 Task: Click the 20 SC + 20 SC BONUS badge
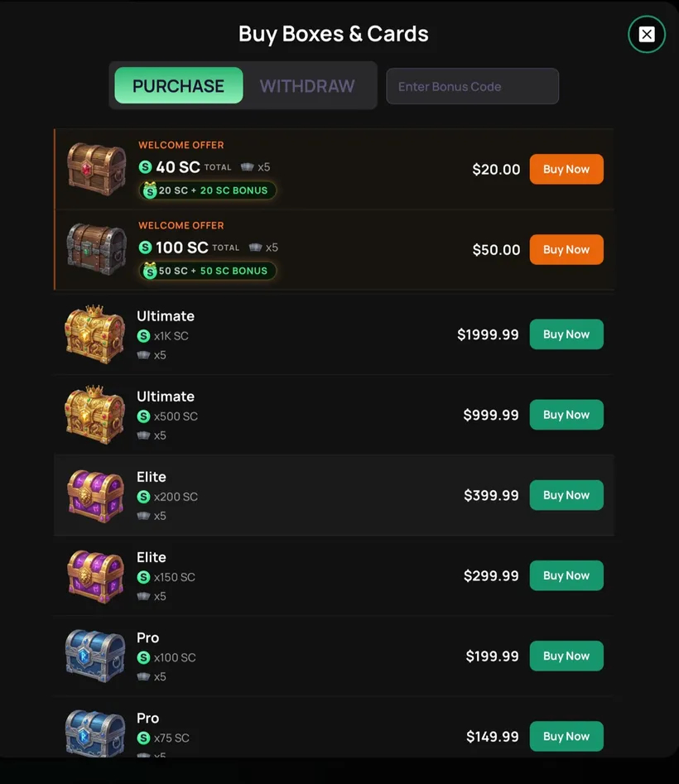tap(208, 190)
